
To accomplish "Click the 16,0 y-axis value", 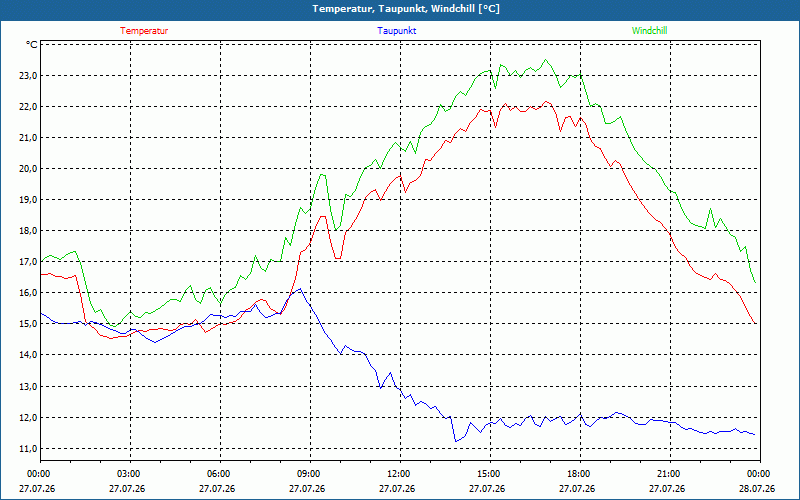I will [28, 293].
